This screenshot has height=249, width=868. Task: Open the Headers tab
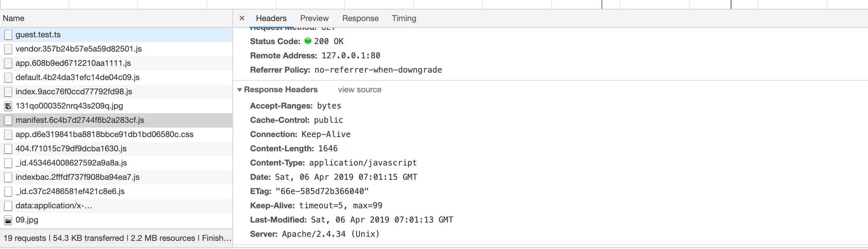click(x=271, y=18)
